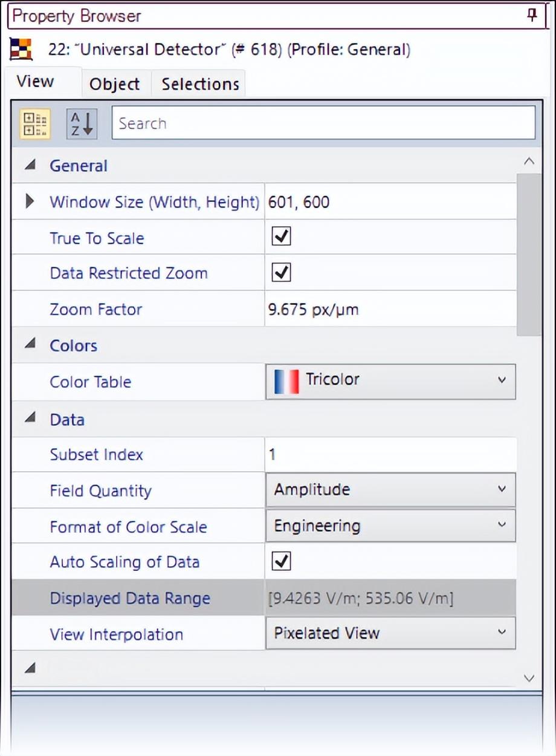This screenshot has height=756, width=556.
Task: Open the Format of Color Scale dropdown
Action: pyautogui.click(x=501, y=525)
